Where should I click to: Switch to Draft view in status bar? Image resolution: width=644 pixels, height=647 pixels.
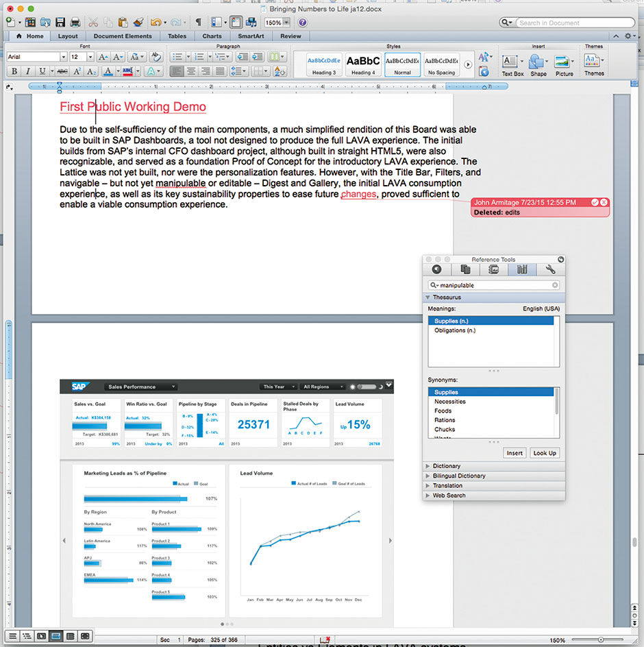[x=13, y=636]
